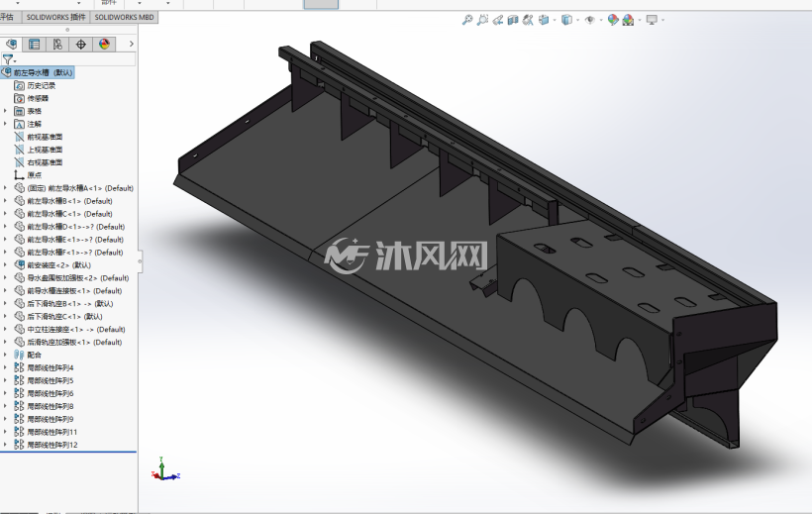Select 导水盘围板加强板<2> (Default)
812x514 pixels.
(x=78, y=277)
